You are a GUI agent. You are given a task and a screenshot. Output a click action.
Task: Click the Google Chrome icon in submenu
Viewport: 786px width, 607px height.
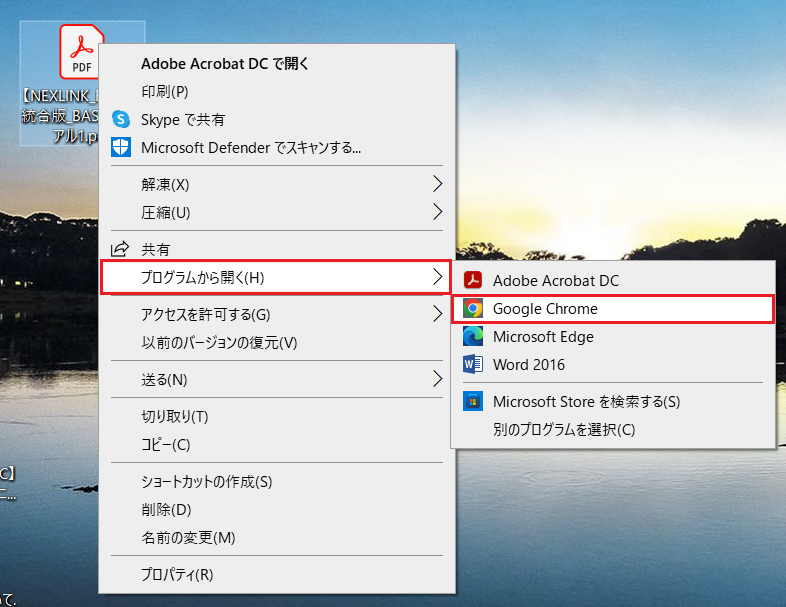[473, 308]
